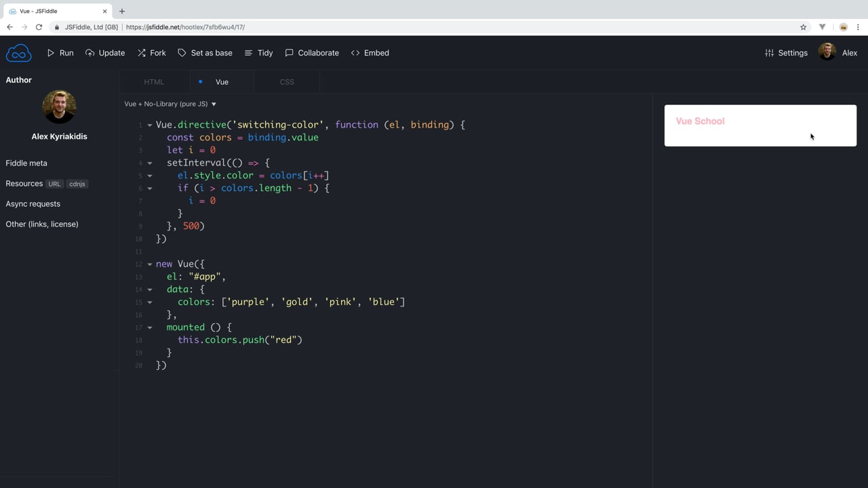Image resolution: width=868 pixels, height=488 pixels.
Task: Toggle the fold arrow at line 5
Action: (150, 176)
